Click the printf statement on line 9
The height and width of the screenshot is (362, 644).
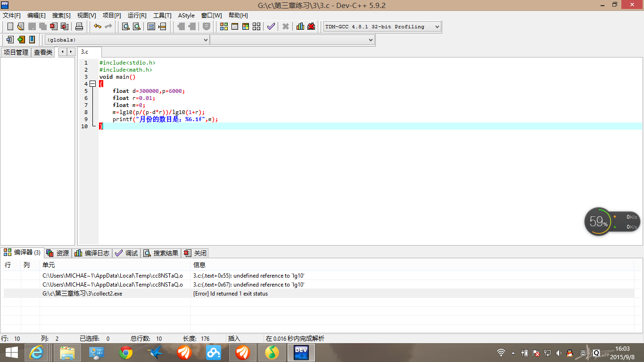click(x=165, y=119)
